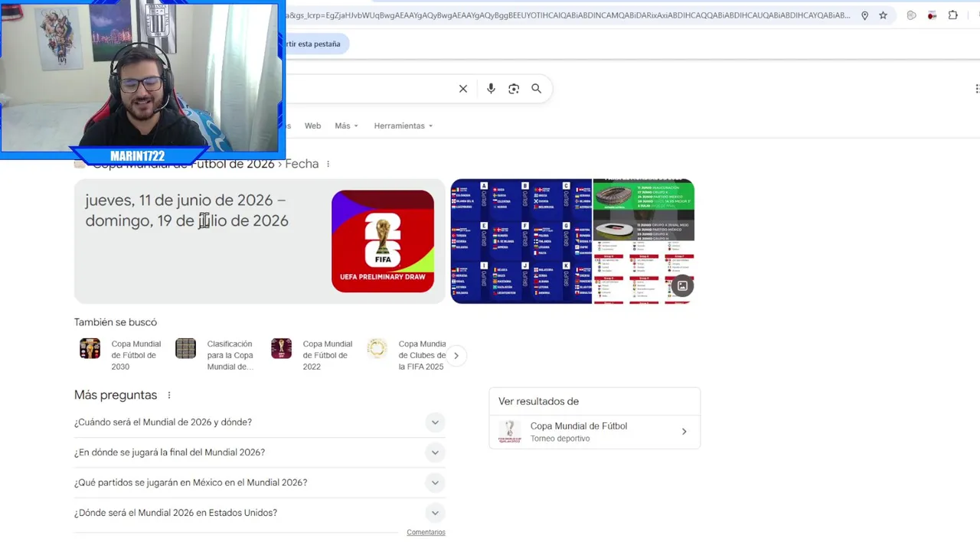Open Clasificación para la Copa Mundial link
The image size is (980, 551).
pos(230,355)
